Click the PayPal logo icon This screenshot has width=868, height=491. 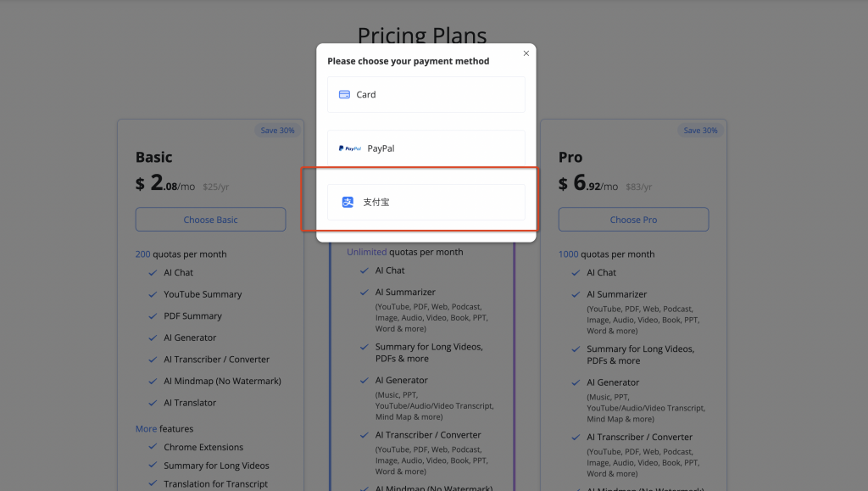point(350,148)
